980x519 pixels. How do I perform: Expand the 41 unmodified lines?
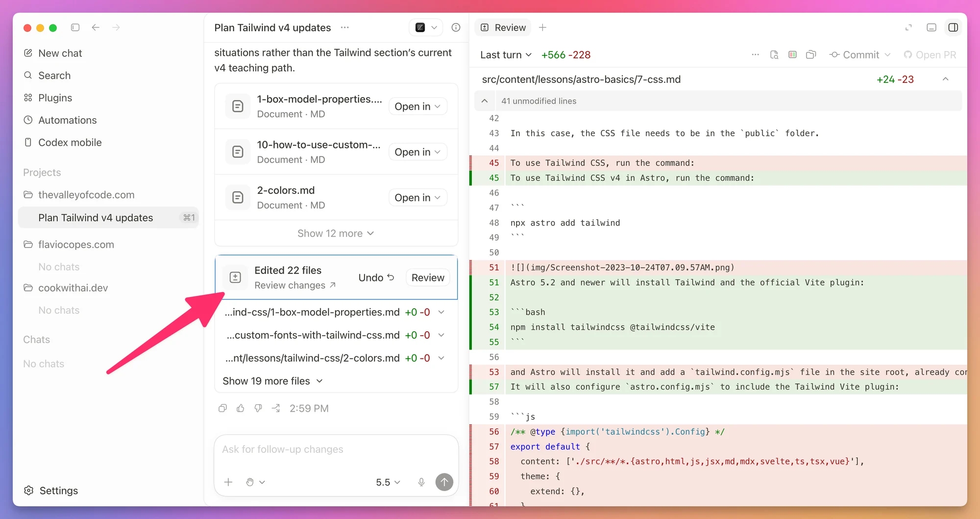click(484, 101)
